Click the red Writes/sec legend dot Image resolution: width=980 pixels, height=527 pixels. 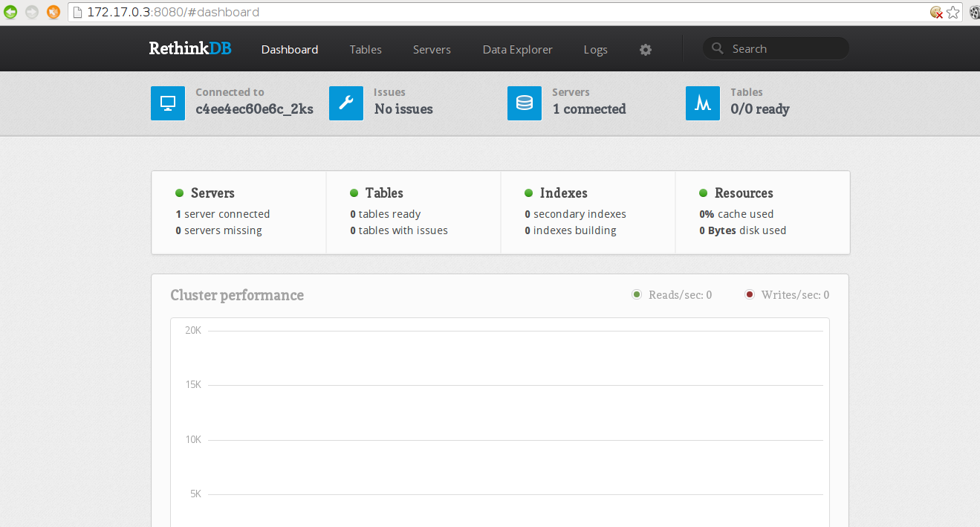750,295
